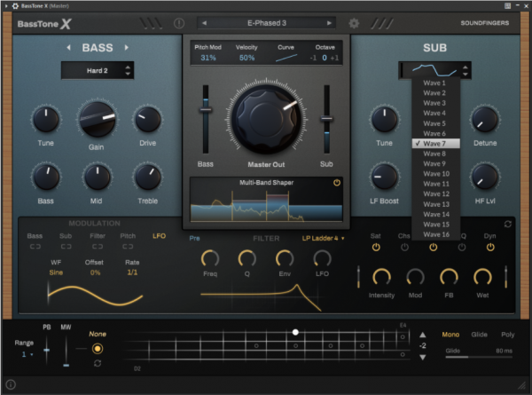Select Wave 1 from the list
This screenshot has width=532, height=395.
pos(436,83)
